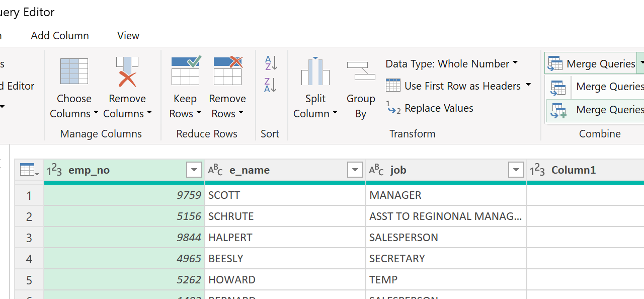Open the e_name column filter dropdown
The height and width of the screenshot is (299, 644).
pyautogui.click(x=355, y=170)
